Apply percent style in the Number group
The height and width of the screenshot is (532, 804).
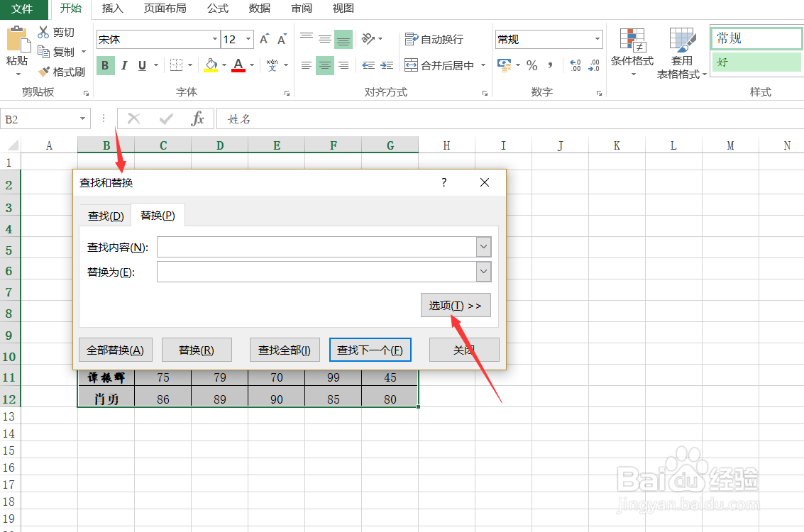click(x=532, y=65)
